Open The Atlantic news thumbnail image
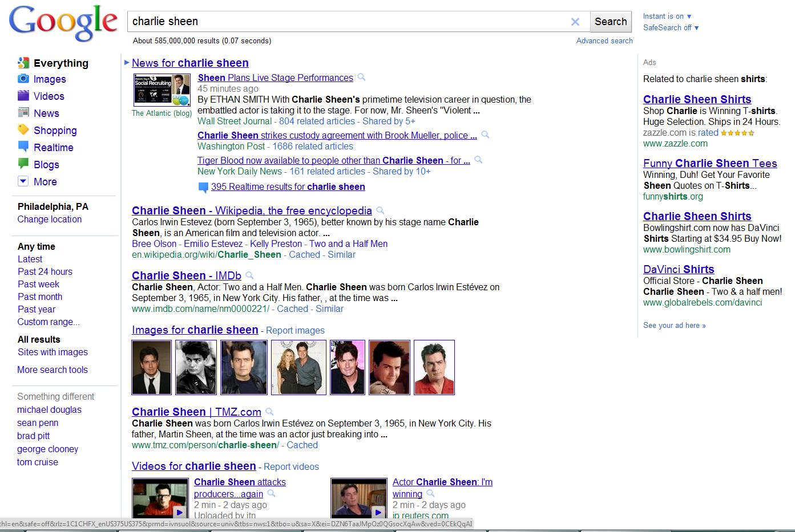795x532 pixels. [x=162, y=90]
